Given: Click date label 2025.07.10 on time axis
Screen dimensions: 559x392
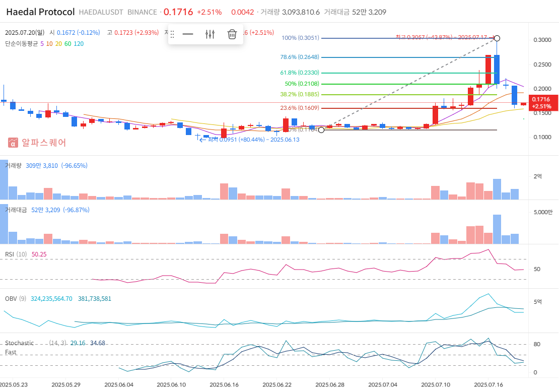Looking at the screenshot, I should 435,385.
